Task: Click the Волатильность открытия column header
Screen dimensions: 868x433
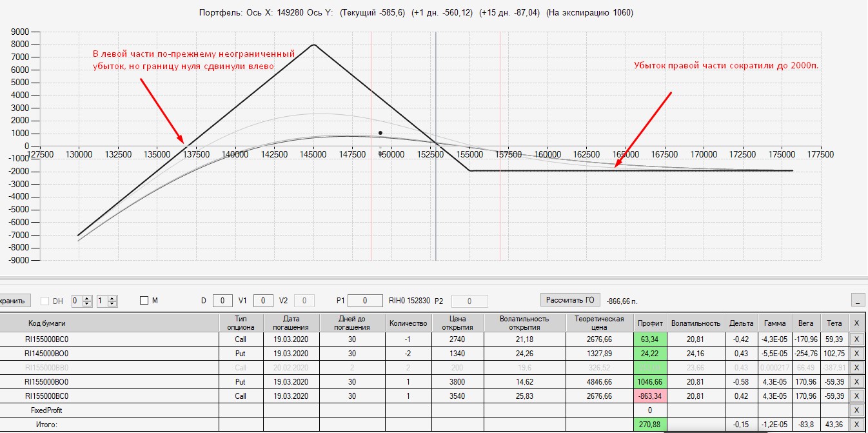Action: (524, 323)
